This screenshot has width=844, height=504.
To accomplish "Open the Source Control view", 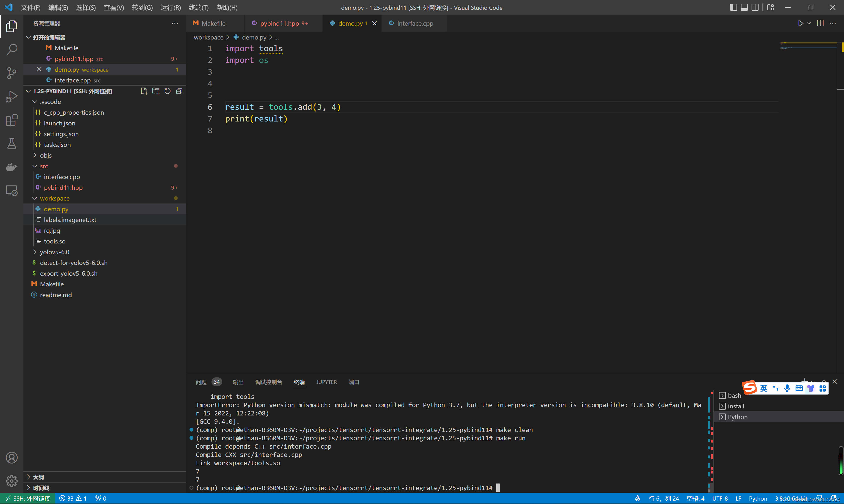I will [x=11, y=73].
